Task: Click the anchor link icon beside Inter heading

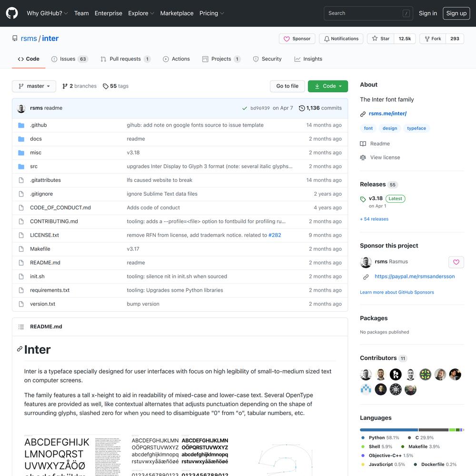Action: (20, 349)
